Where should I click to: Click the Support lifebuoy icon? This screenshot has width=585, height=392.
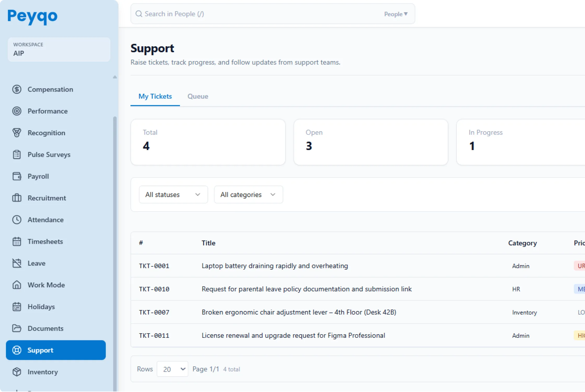click(17, 350)
